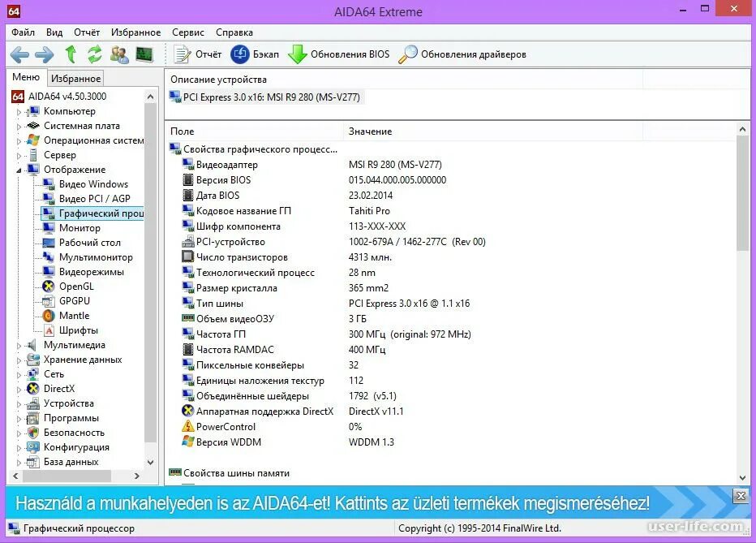Open the Сервис menu
Image resolution: width=756 pixels, height=543 pixels.
[188, 32]
